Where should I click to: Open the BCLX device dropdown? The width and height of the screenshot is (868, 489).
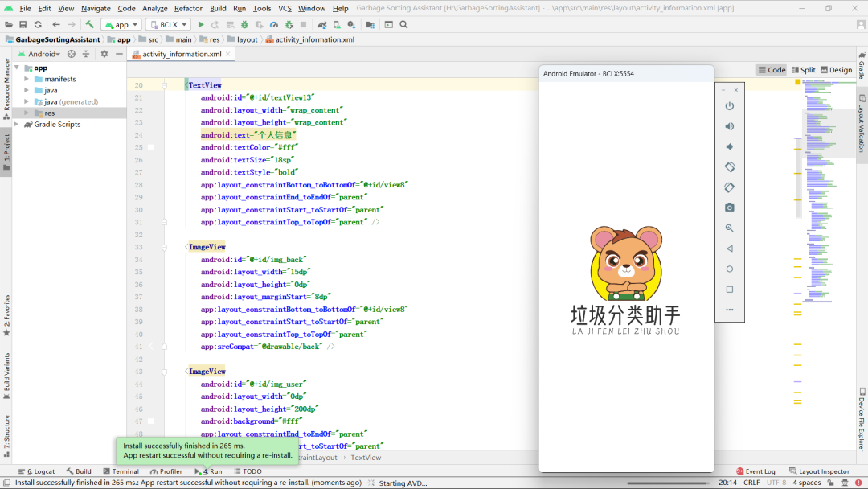coord(168,24)
